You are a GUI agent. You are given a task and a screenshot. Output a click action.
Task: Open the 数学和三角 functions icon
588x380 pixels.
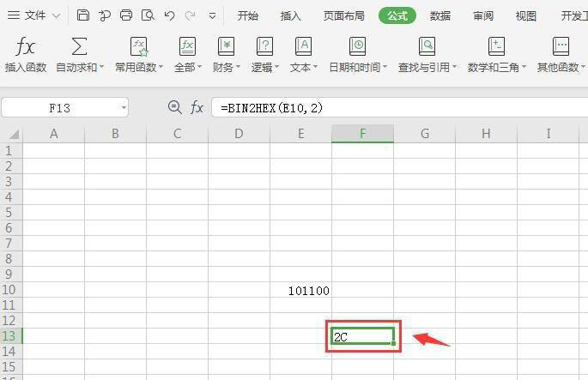pos(496,46)
